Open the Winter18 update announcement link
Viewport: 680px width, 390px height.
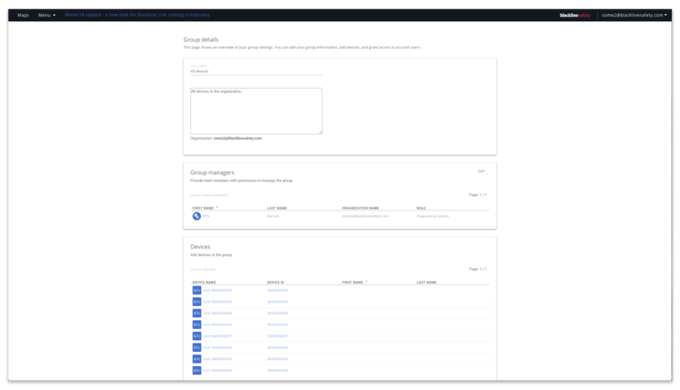[137, 15]
